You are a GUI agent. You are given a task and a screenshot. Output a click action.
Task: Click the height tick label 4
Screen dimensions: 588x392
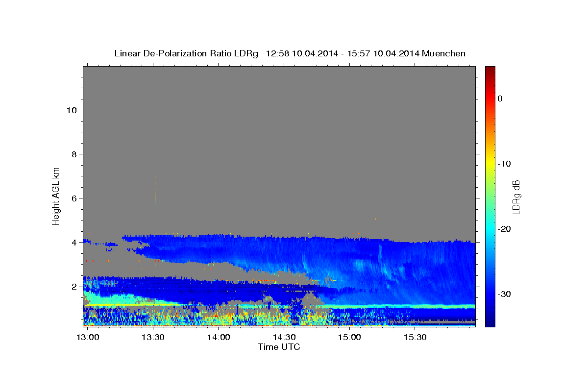click(74, 242)
